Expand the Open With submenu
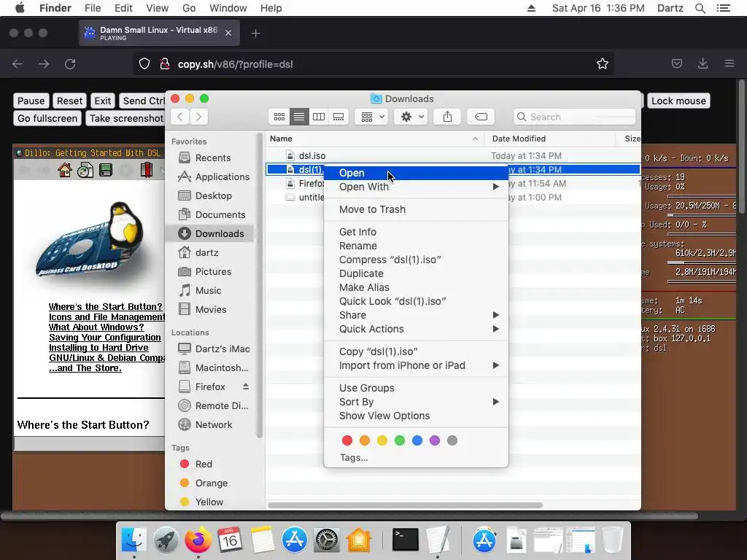The height and width of the screenshot is (560, 747). coord(416,187)
